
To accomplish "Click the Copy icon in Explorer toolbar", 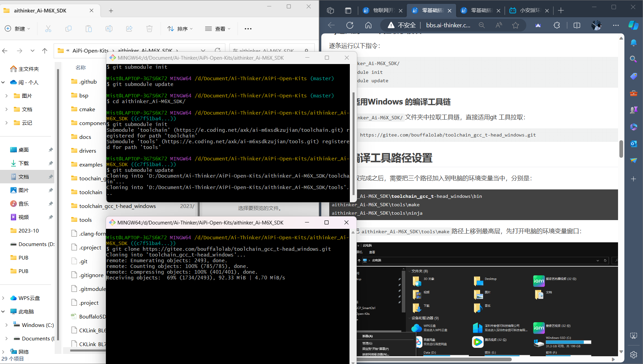I will (68, 29).
